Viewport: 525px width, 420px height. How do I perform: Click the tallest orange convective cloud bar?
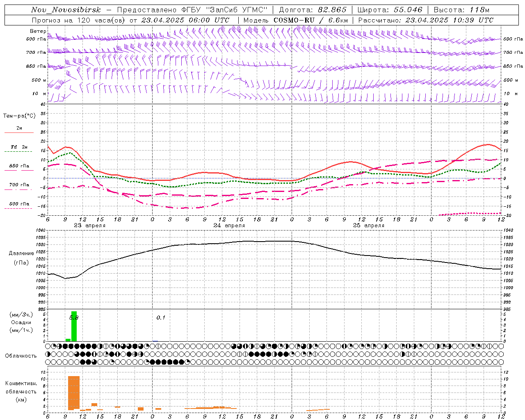(x=74, y=393)
